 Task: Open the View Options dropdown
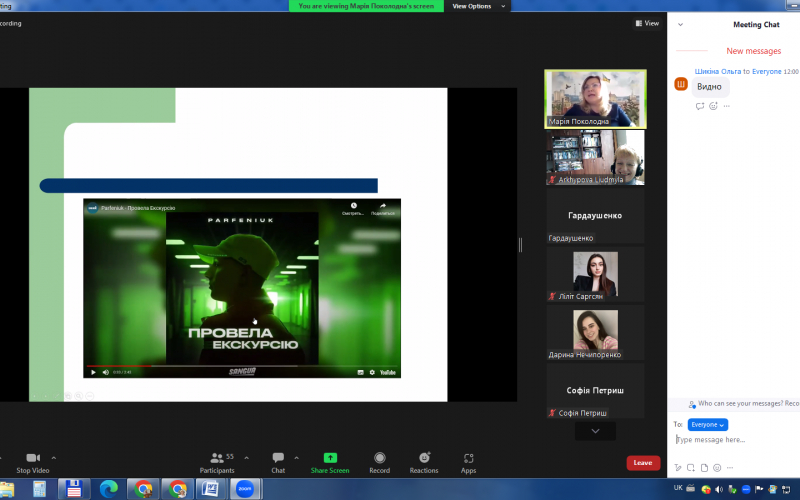pyautogui.click(x=478, y=6)
